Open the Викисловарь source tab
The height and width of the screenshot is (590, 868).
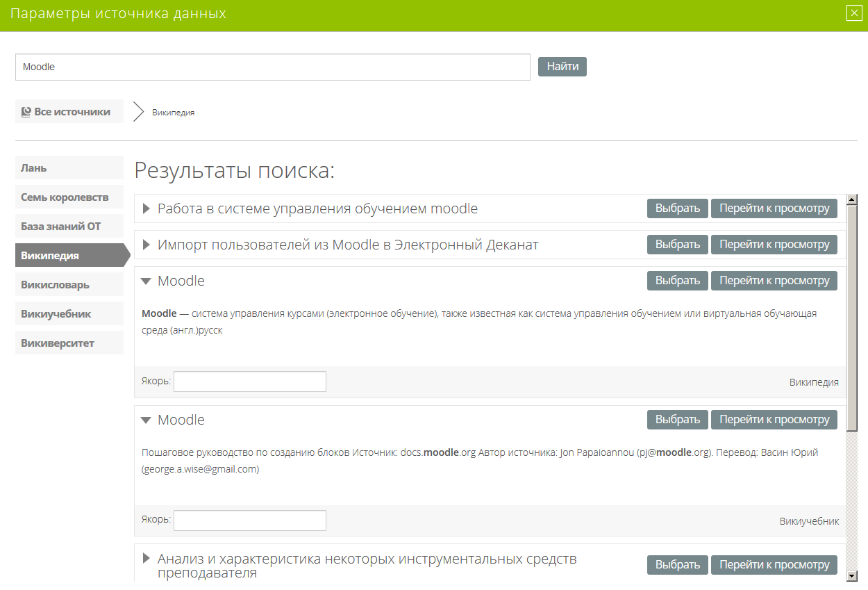click(69, 285)
